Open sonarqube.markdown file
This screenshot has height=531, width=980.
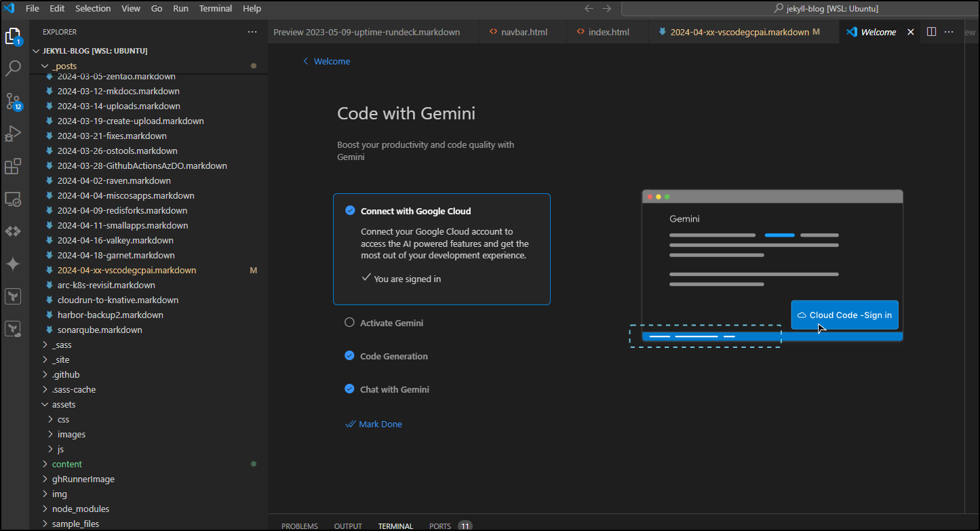(100, 330)
